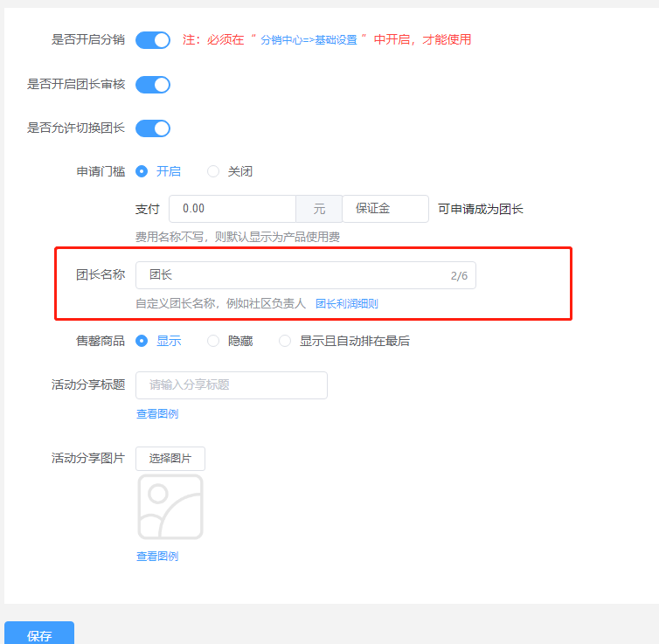Open the 团长利润细则 link

[347, 304]
